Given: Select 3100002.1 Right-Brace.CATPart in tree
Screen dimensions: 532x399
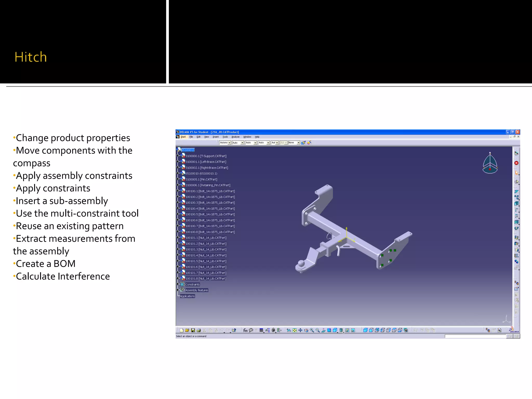Looking at the screenshot, I should (207, 168).
